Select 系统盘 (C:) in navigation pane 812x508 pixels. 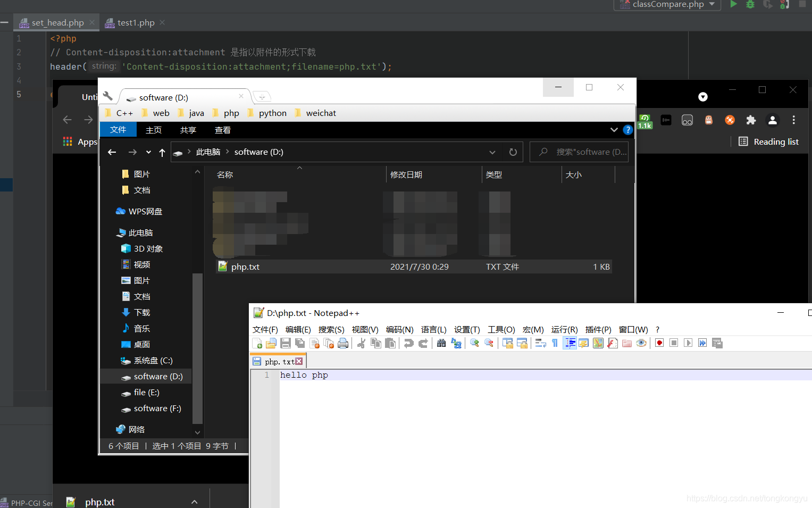pos(146,361)
